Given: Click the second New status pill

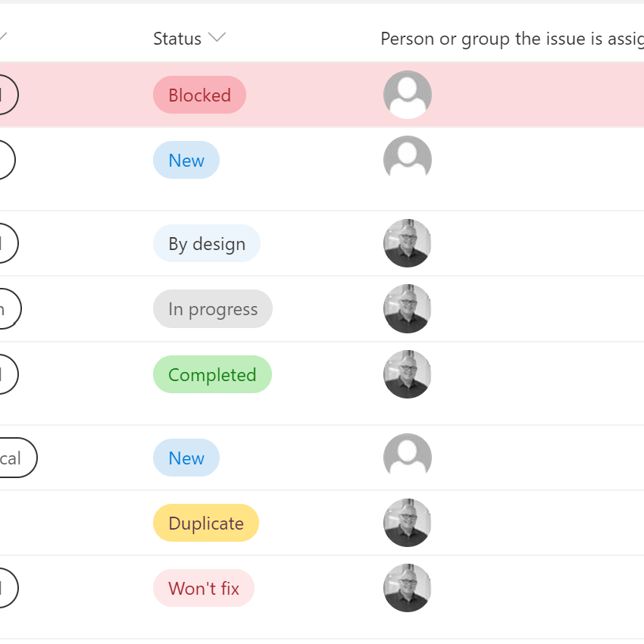Looking at the screenshot, I should [186, 458].
